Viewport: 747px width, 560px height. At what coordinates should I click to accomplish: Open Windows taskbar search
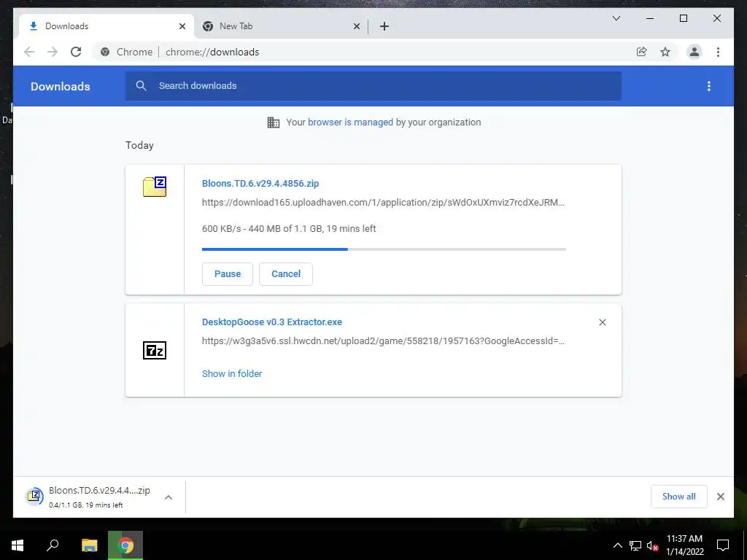tap(53, 545)
